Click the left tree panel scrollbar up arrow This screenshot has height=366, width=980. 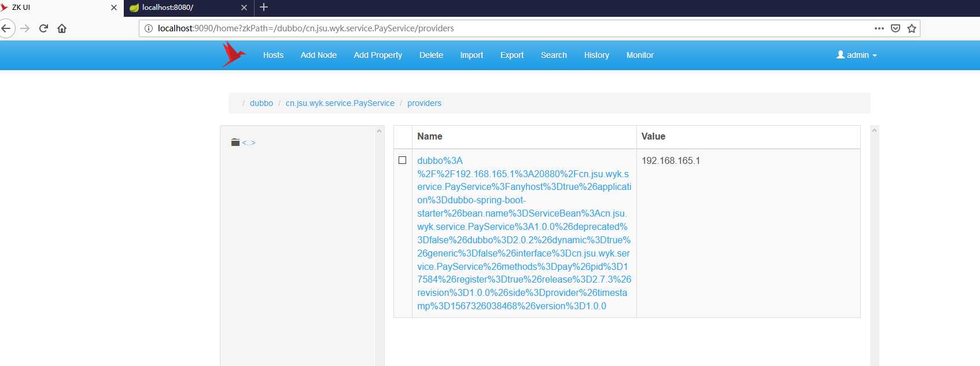(x=380, y=131)
